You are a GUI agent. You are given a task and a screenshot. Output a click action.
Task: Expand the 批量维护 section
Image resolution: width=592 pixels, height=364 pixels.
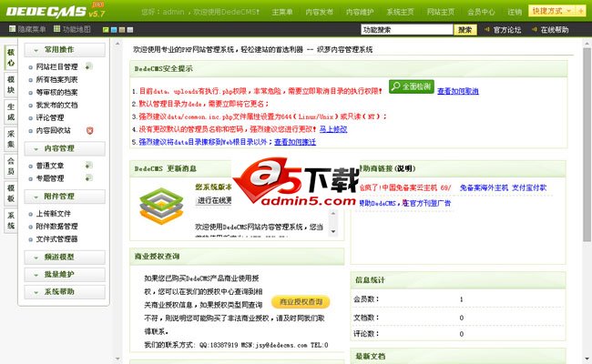[x=65, y=275]
